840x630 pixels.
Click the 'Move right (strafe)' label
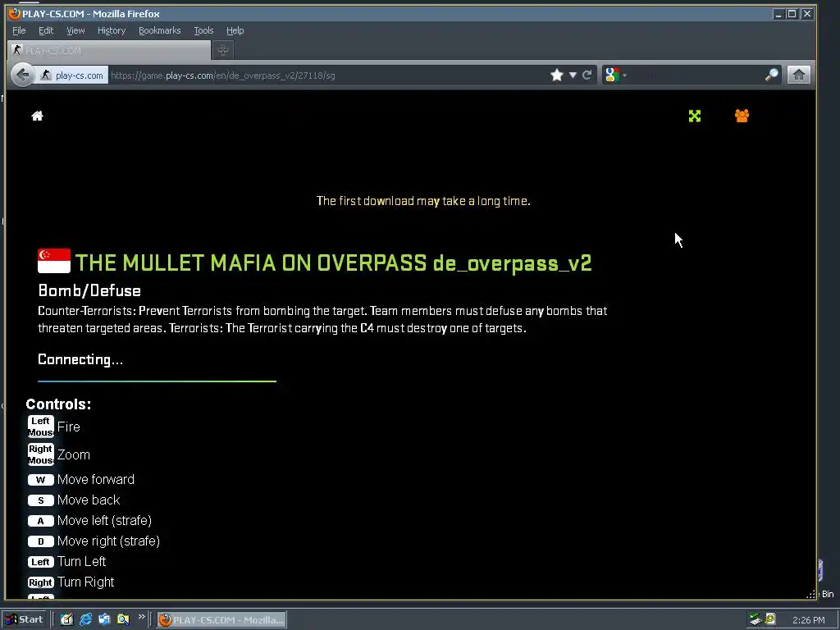point(109,541)
